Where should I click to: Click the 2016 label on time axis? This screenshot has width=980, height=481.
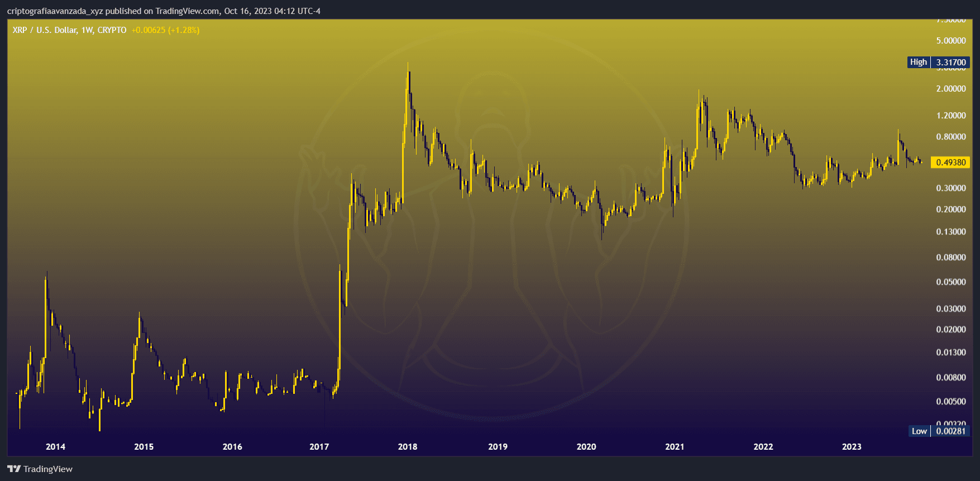[x=232, y=446]
